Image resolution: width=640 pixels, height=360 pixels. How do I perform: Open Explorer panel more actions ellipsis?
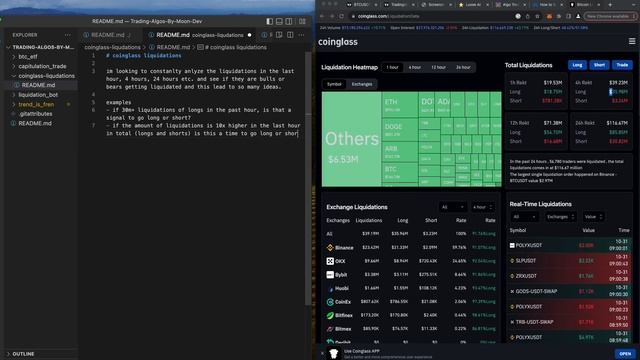click(68, 35)
